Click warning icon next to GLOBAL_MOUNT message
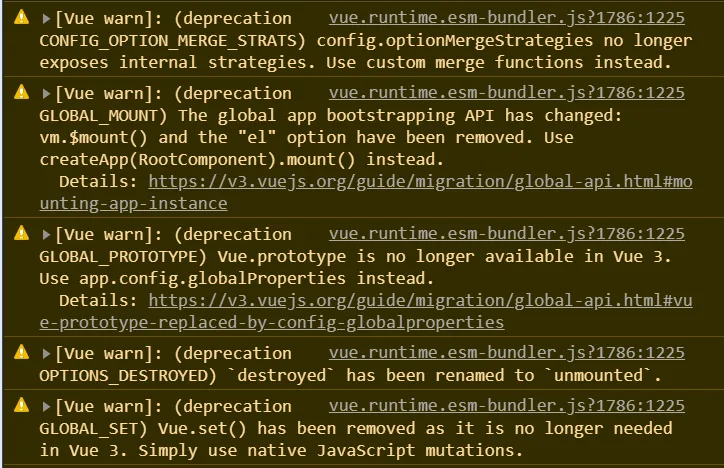 [x=21, y=92]
